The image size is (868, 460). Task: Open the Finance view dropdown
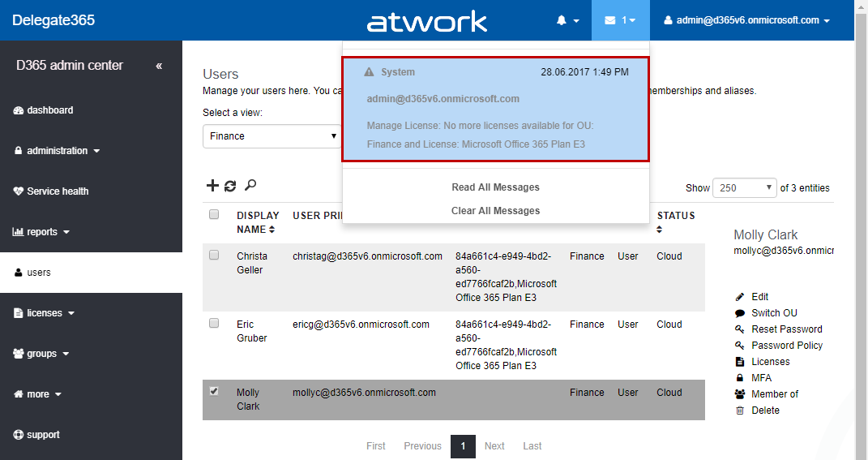272,136
